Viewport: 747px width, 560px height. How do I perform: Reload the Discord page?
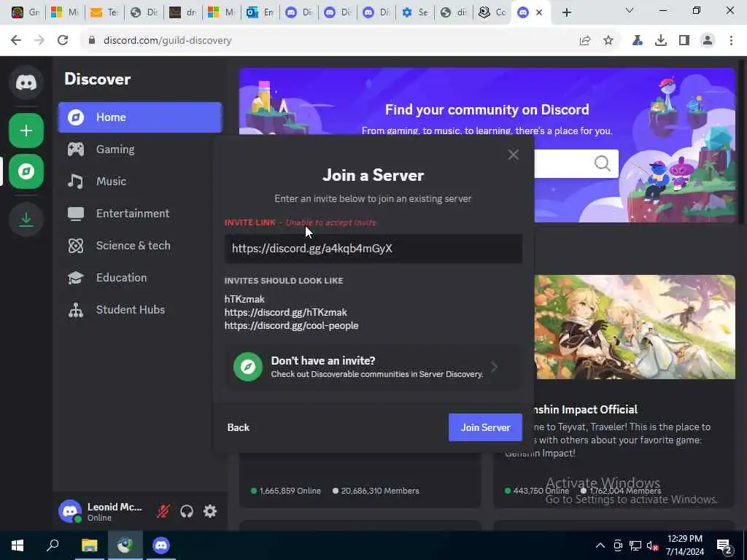tap(63, 41)
